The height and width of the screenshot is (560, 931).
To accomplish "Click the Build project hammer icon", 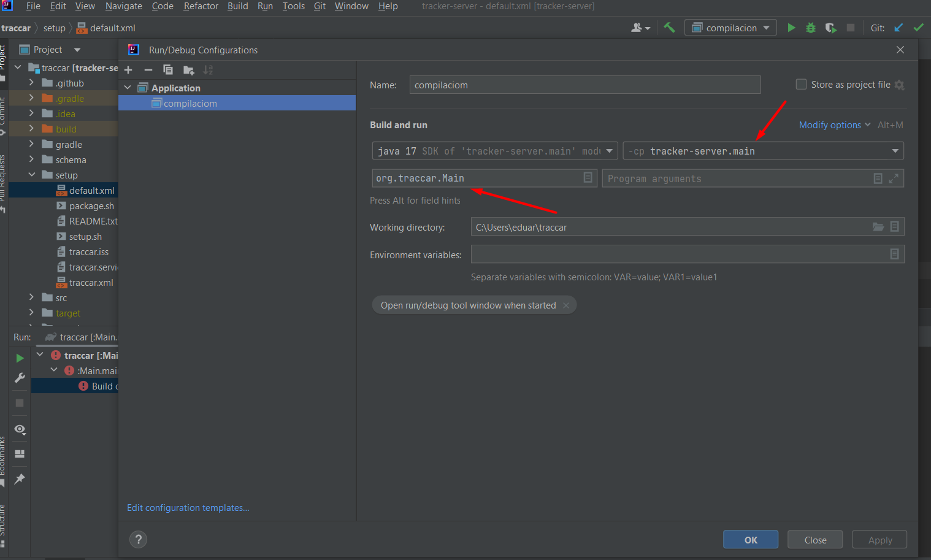I will (x=669, y=28).
